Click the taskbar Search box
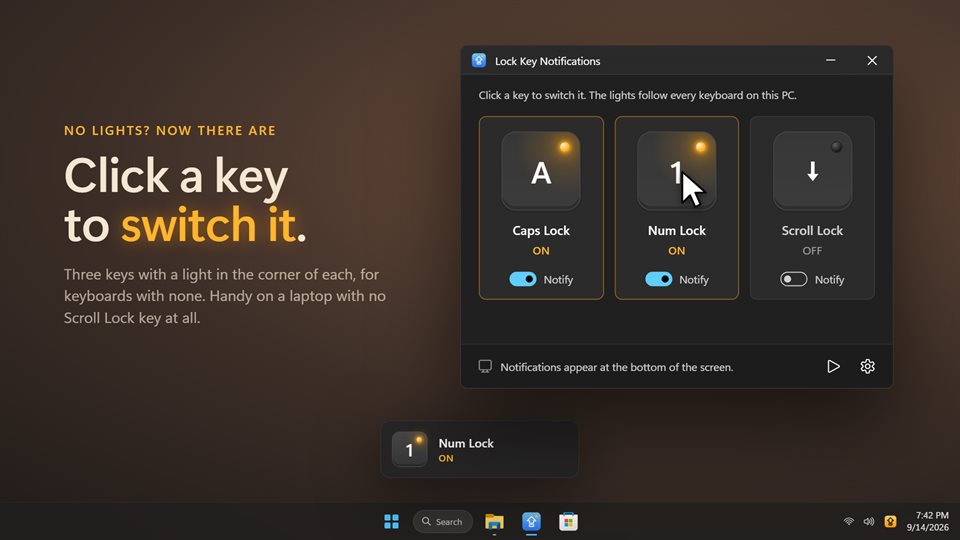 click(443, 522)
